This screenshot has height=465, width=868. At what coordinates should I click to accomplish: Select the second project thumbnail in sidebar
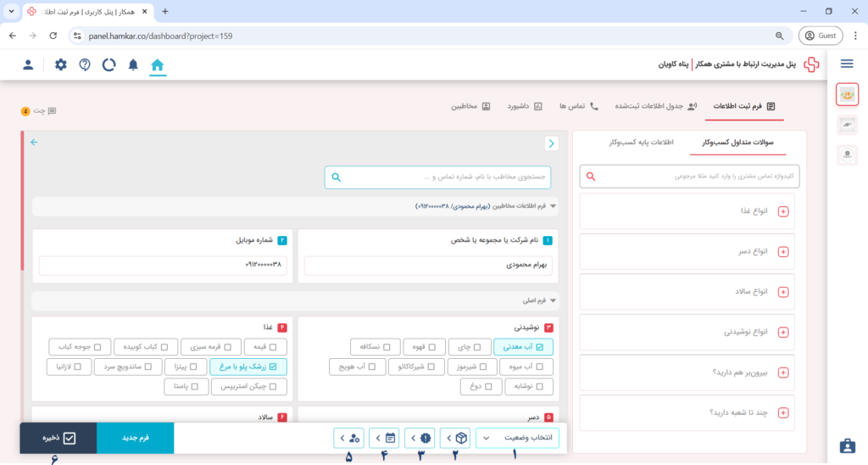point(847,126)
